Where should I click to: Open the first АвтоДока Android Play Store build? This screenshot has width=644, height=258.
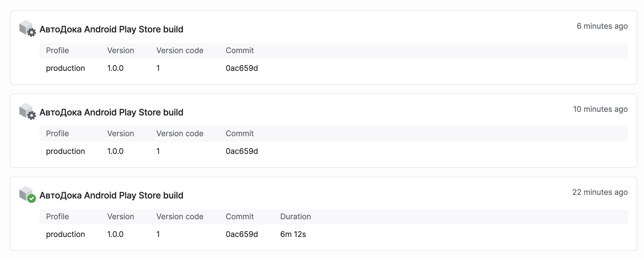[x=112, y=29]
